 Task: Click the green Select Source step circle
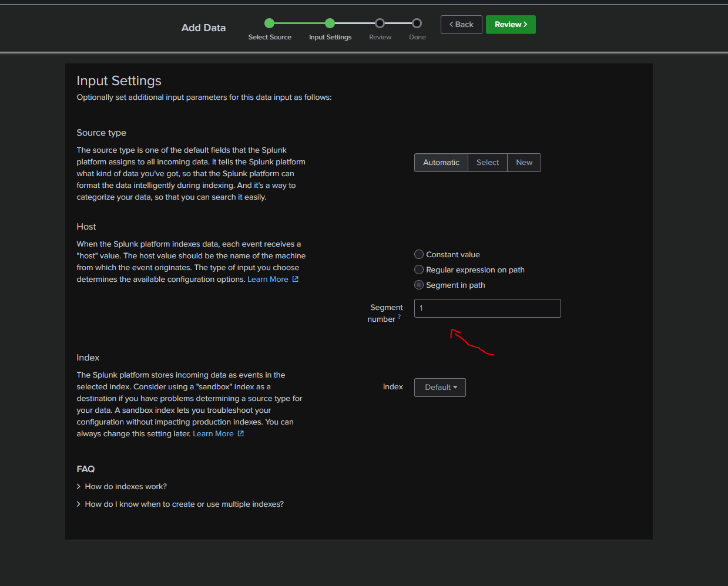point(269,23)
